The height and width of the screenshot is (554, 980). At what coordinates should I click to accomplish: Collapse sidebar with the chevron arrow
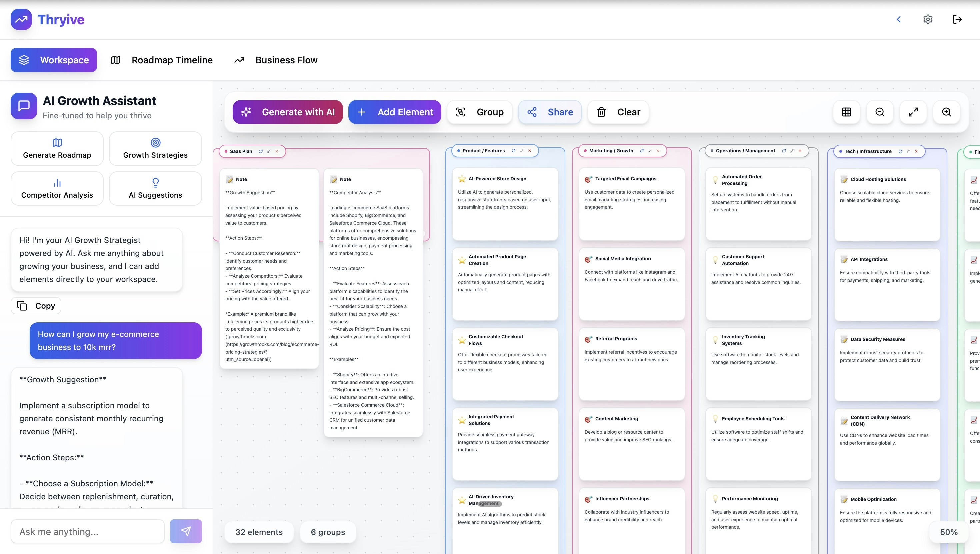899,19
